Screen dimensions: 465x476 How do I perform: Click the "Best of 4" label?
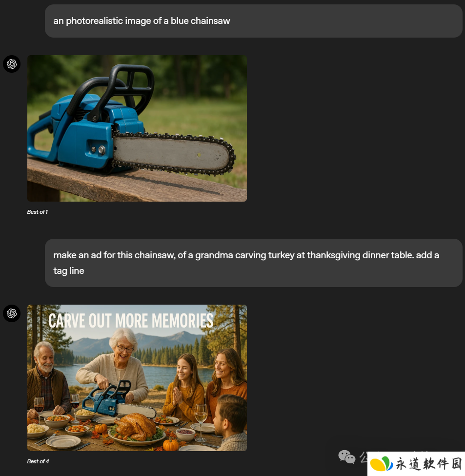(x=38, y=461)
